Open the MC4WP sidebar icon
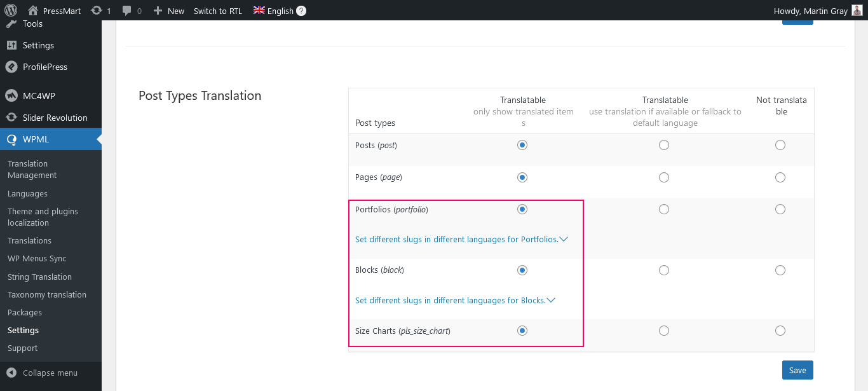 click(x=11, y=96)
